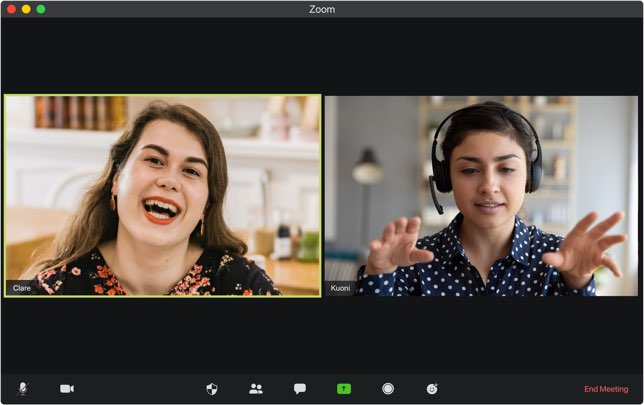
Task: Minimize the Zoom window with yellow button
Action: tap(26, 9)
